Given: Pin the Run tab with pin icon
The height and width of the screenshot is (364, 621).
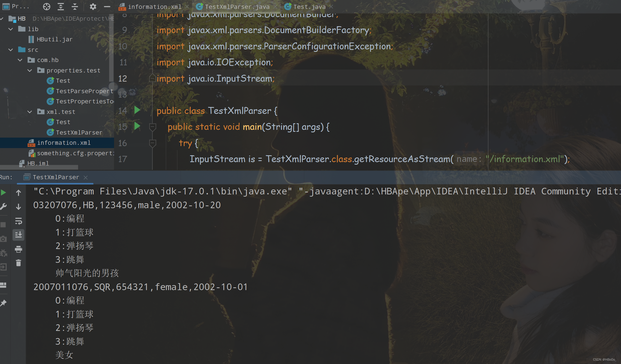Looking at the screenshot, I should click(3, 303).
